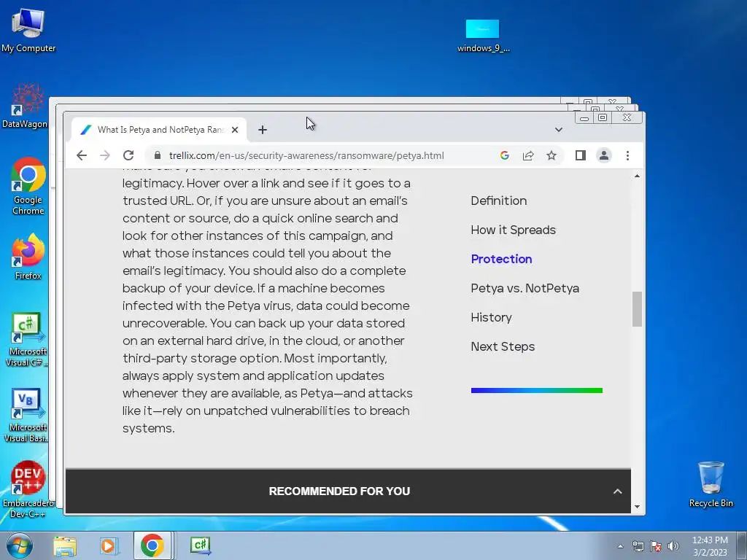747x560 pixels.
Task: Jump to How it Spreads section
Action: coord(513,230)
